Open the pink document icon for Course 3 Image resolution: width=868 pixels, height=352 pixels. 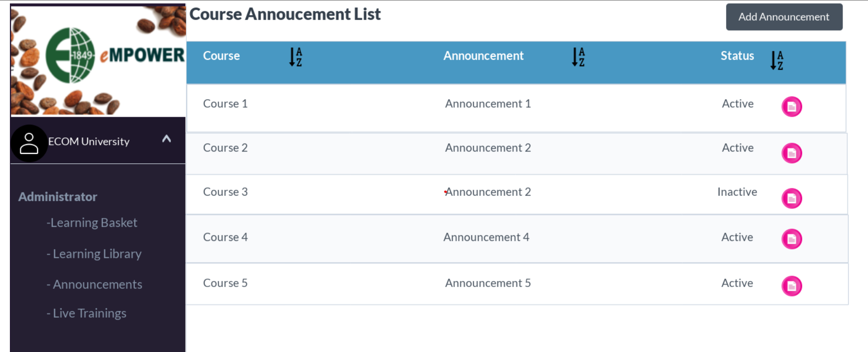click(792, 198)
